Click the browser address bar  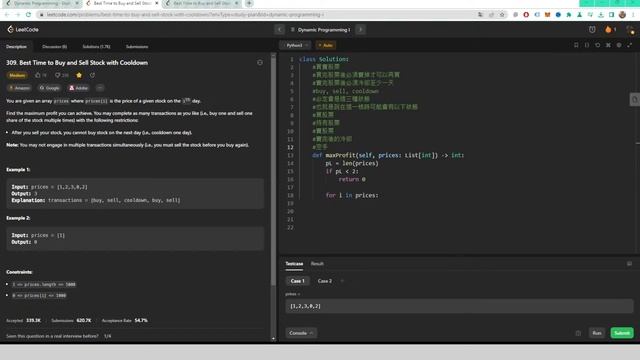261,14
